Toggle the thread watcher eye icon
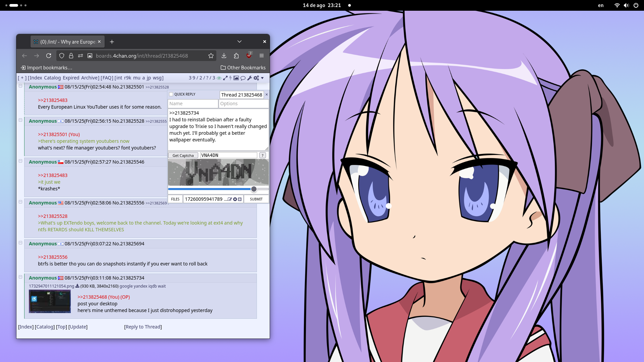Screen dimensions: 644x362 click(x=219, y=78)
